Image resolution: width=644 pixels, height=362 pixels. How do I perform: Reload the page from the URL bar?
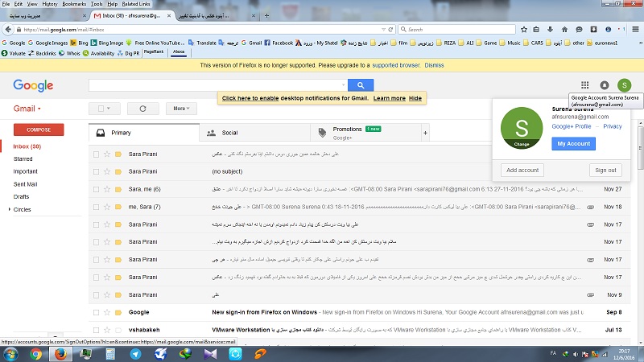(x=390, y=30)
